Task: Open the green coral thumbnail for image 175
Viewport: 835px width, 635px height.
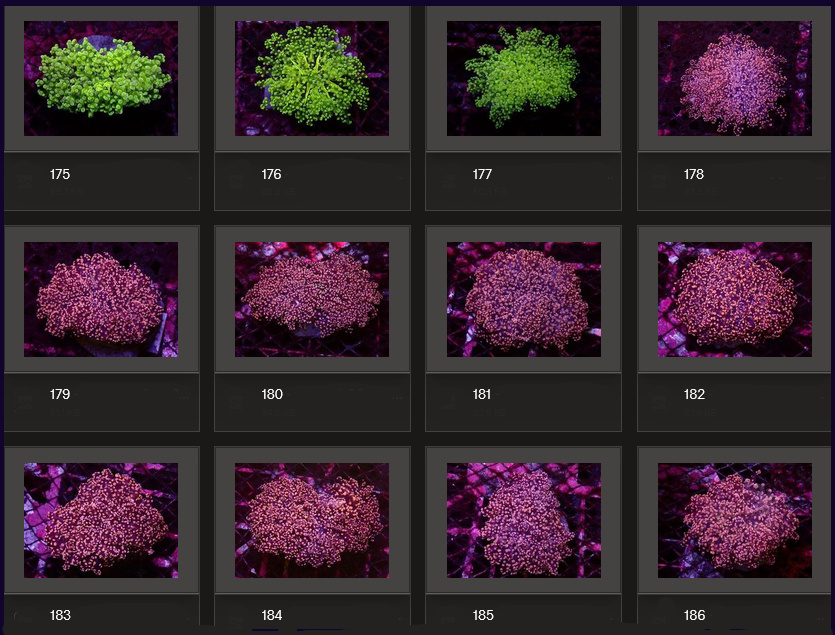Action: tap(101, 78)
